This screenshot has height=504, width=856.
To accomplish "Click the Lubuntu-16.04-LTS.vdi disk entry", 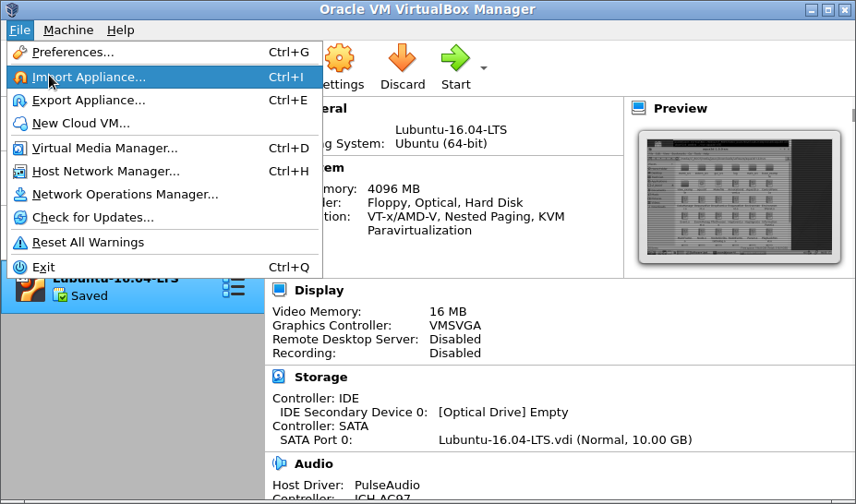I will tap(565, 440).
